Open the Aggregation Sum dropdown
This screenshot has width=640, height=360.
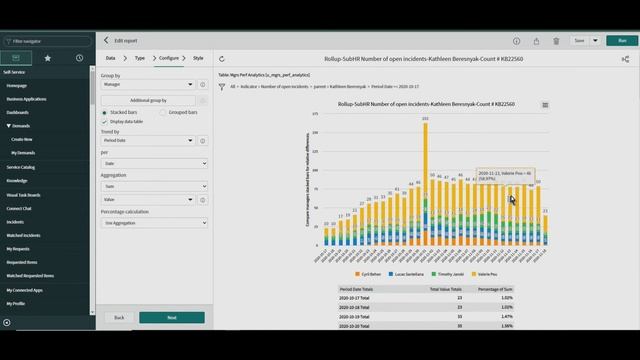(x=154, y=186)
